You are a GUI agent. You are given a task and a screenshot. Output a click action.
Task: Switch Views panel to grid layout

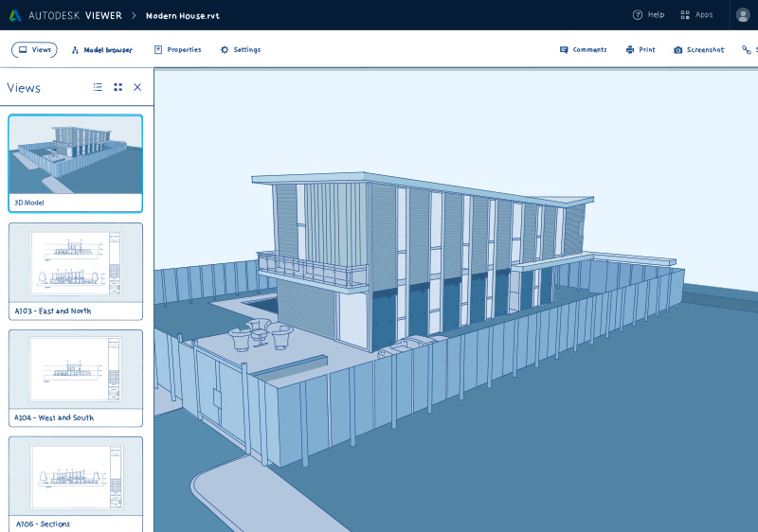coord(118,87)
